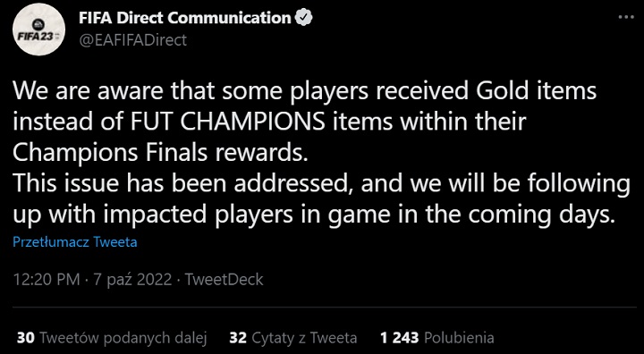Click the quote count number 32
Screen dimensions: 644x354
coord(238,338)
